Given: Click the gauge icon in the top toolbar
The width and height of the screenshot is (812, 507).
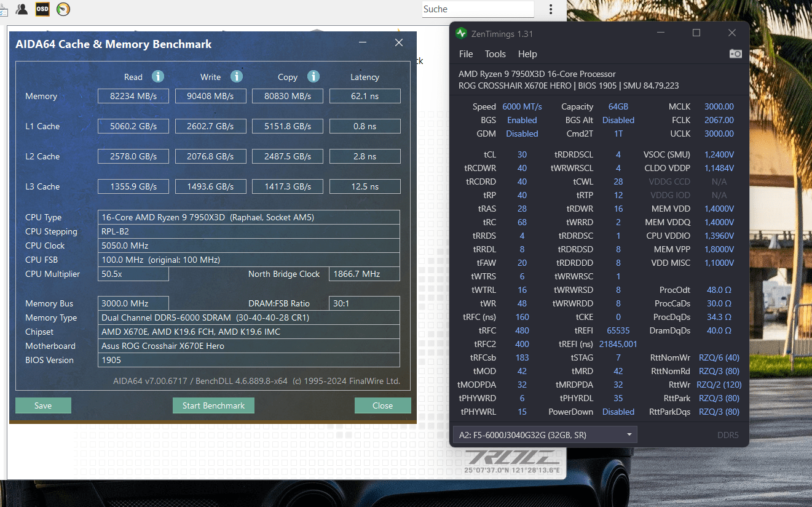Looking at the screenshot, I should (63, 9).
